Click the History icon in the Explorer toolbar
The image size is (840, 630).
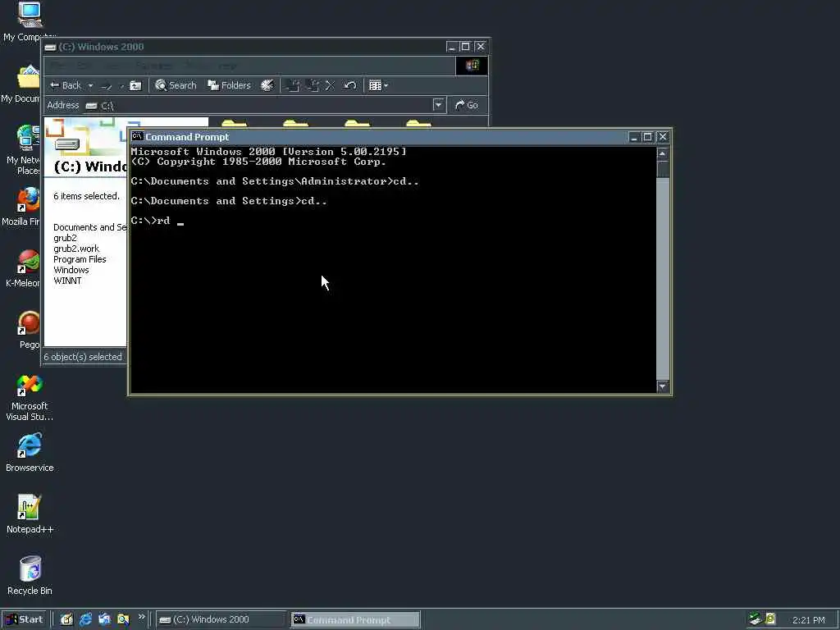[267, 85]
